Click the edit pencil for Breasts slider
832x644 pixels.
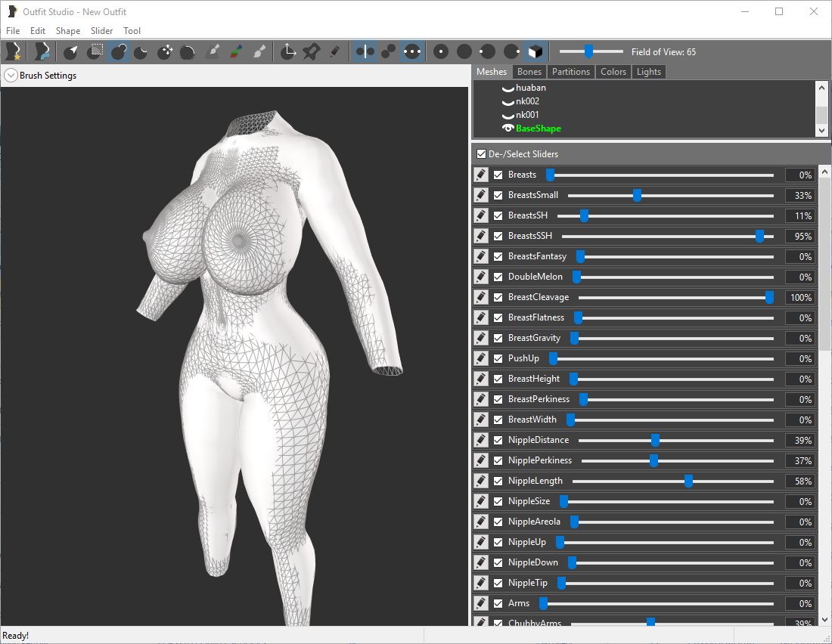coord(481,175)
